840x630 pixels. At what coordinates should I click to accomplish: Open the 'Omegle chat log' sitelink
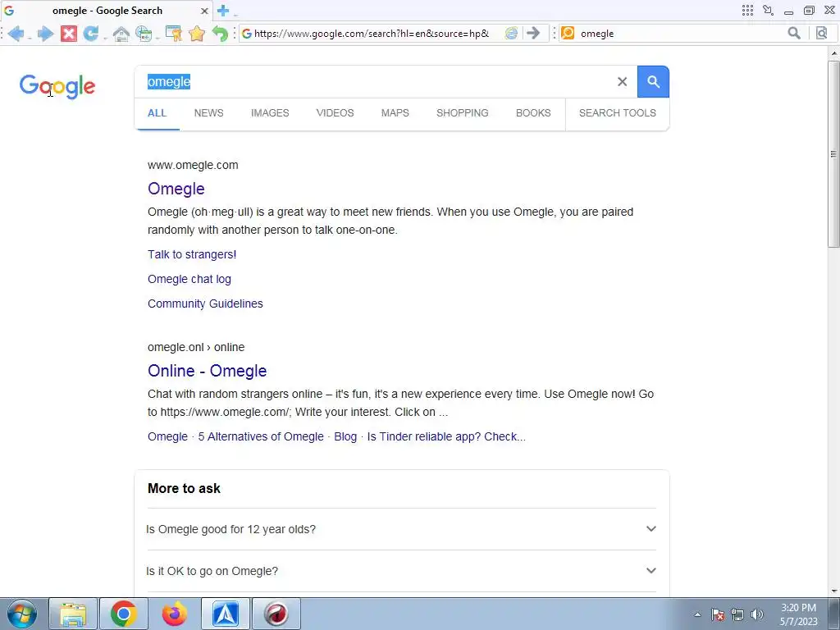pyautogui.click(x=189, y=279)
